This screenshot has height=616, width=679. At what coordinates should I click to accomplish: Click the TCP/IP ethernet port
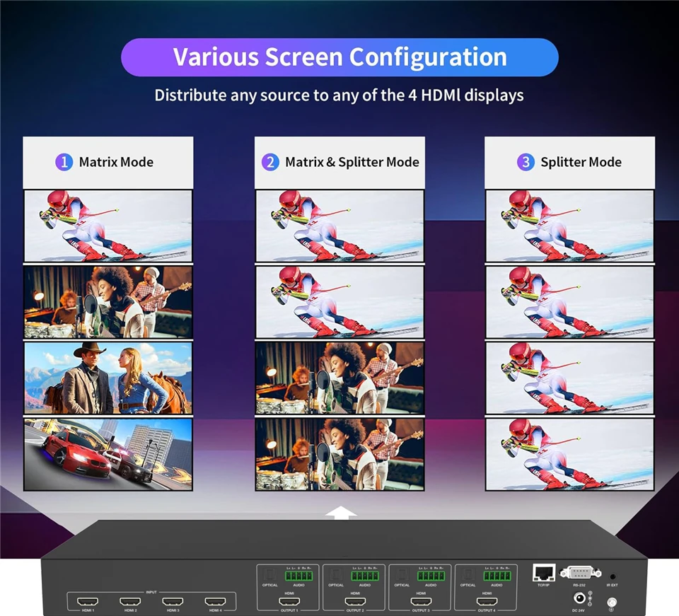click(x=543, y=573)
